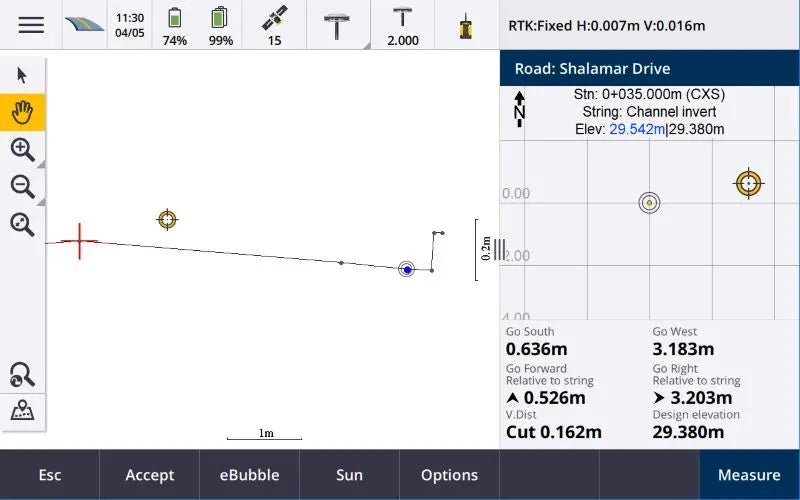The width and height of the screenshot is (800, 500).
Task: Click the zoom in magnifier
Action: pyautogui.click(x=22, y=150)
